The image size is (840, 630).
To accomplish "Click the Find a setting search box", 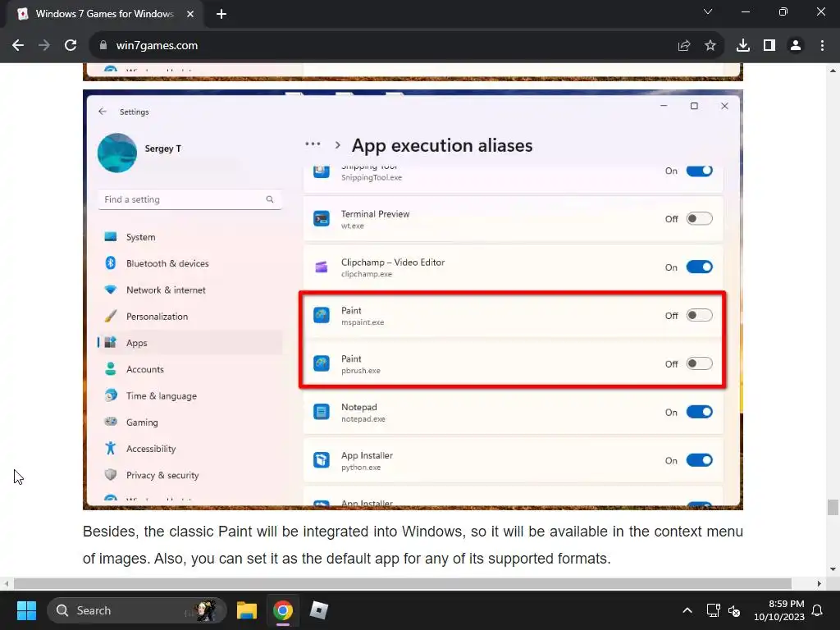I will pos(189,199).
